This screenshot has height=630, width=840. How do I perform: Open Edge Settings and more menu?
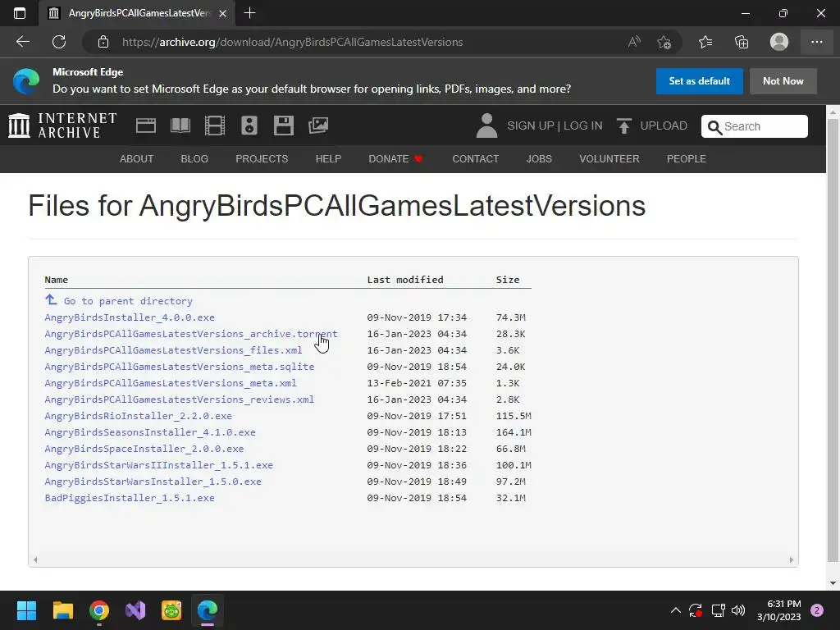[816, 42]
